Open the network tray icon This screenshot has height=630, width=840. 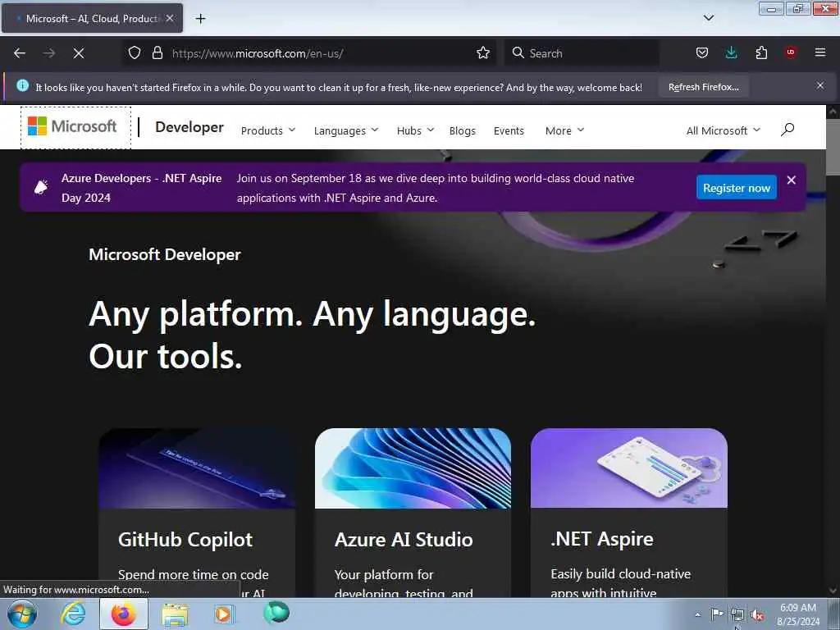tap(737, 615)
